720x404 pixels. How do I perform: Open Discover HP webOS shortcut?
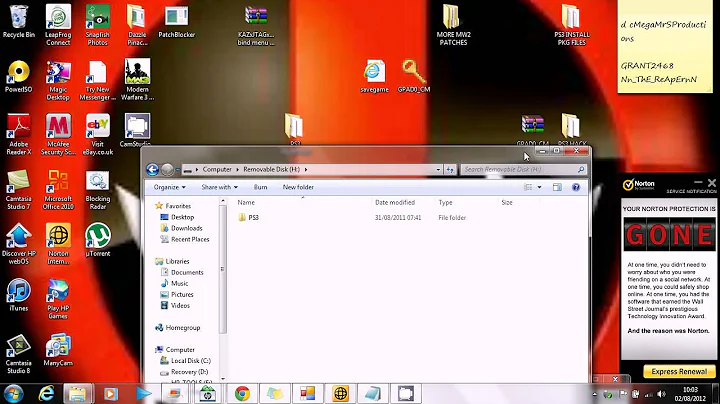pos(18,244)
